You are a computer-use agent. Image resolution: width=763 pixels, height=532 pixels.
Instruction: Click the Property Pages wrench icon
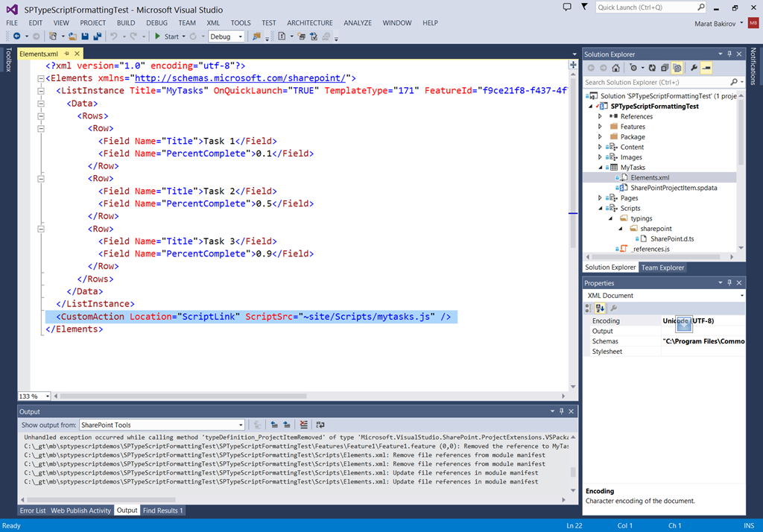pos(614,308)
